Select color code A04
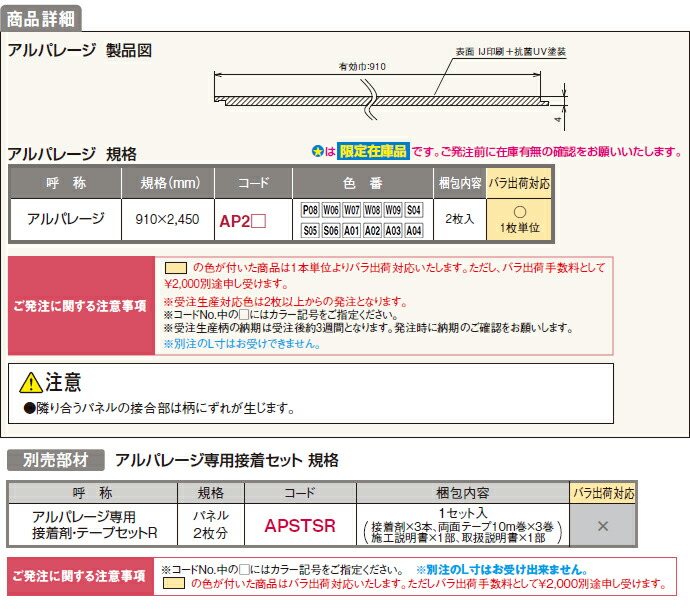The height and width of the screenshot is (611, 690). coord(414,230)
